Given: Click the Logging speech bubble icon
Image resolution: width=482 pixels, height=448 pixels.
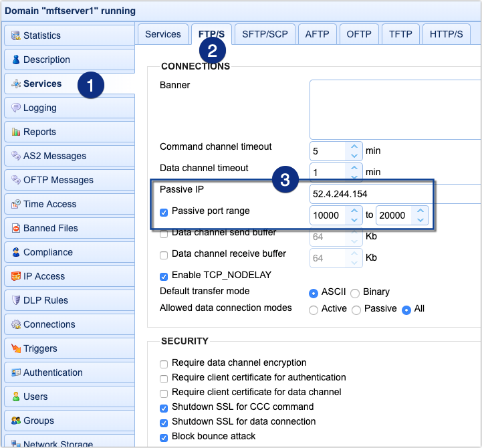Looking at the screenshot, I should pos(16,108).
